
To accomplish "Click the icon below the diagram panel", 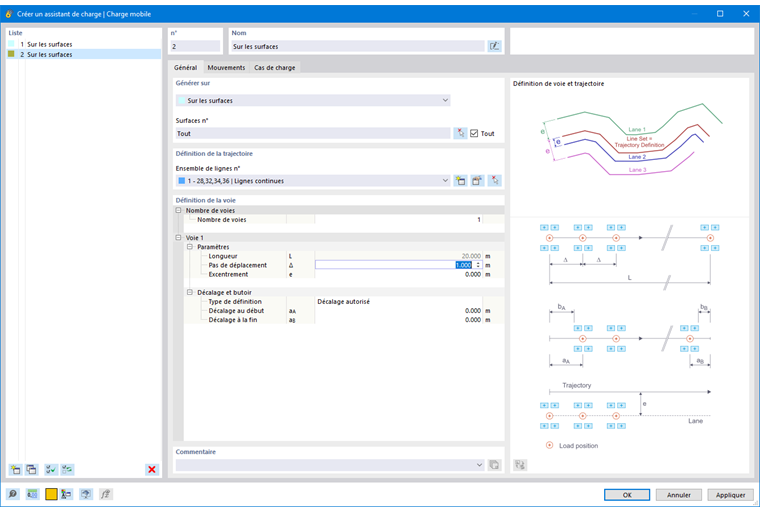I will tap(520, 465).
